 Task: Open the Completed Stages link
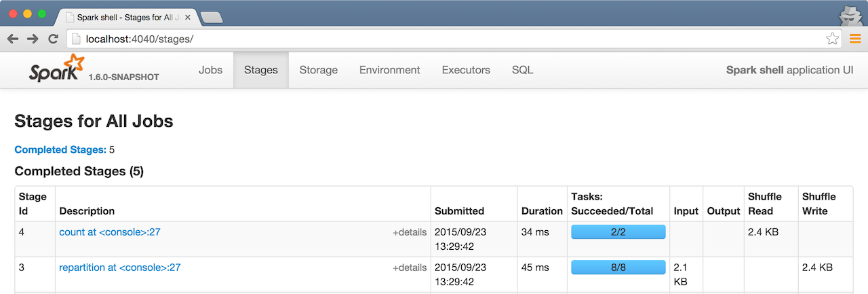coord(60,149)
